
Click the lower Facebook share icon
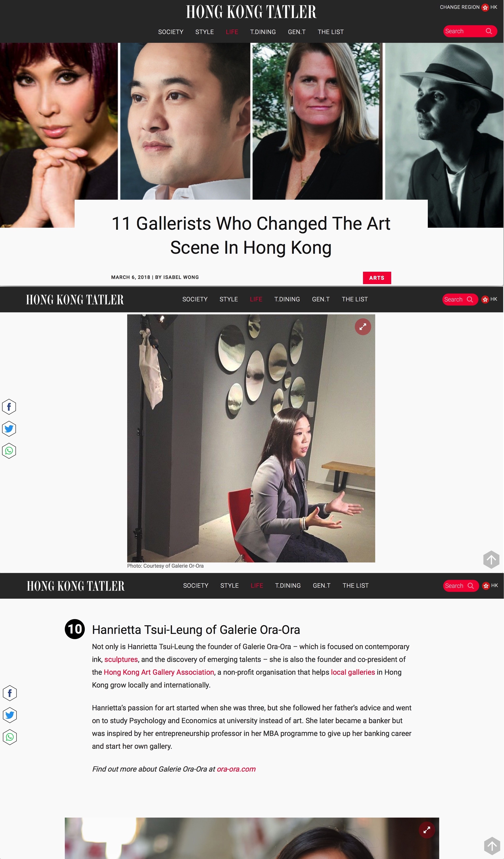[10, 693]
